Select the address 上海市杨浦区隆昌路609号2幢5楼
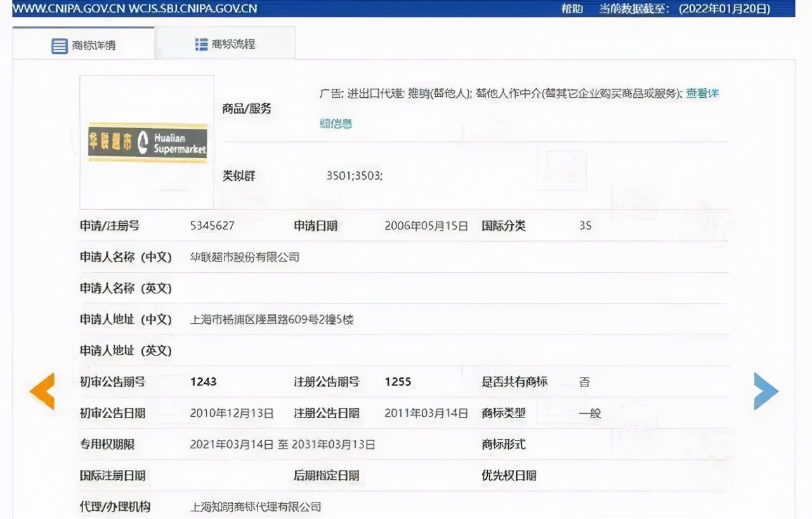Viewport: 812px width, 519px height. 272,319
